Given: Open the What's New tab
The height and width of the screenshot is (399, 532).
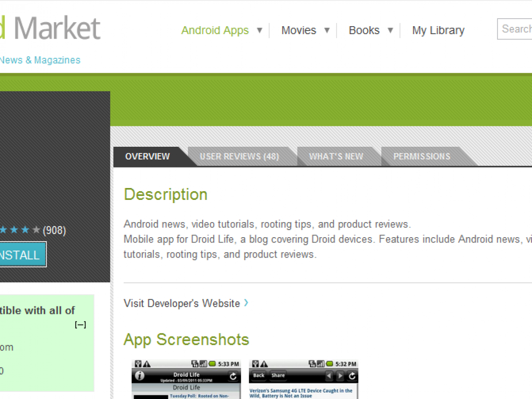Looking at the screenshot, I should [336, 156].
